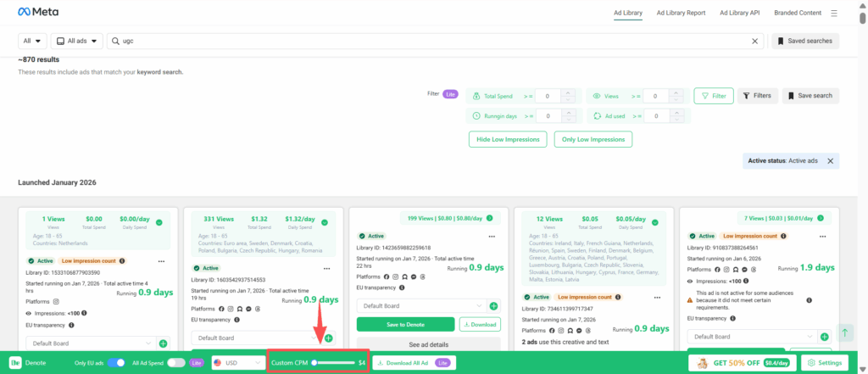Image resolution: width=868 pixels, height=374 pixels.
Task: Click Hide Low Impressions toggle button
Action: pyautogui.click(x=507, y=139)
